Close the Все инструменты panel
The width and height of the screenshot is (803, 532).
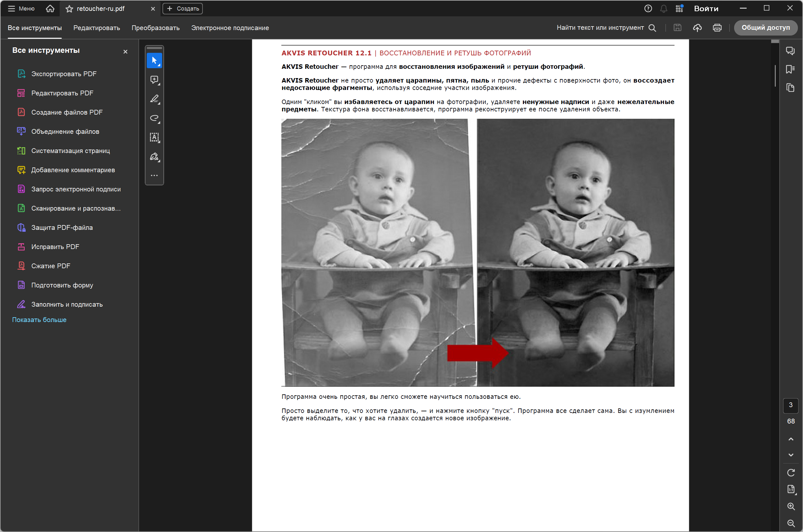[125, 52]
